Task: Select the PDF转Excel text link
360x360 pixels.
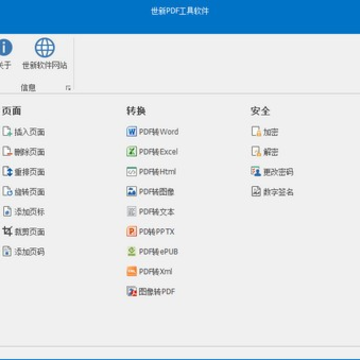Action: point(158,152)
